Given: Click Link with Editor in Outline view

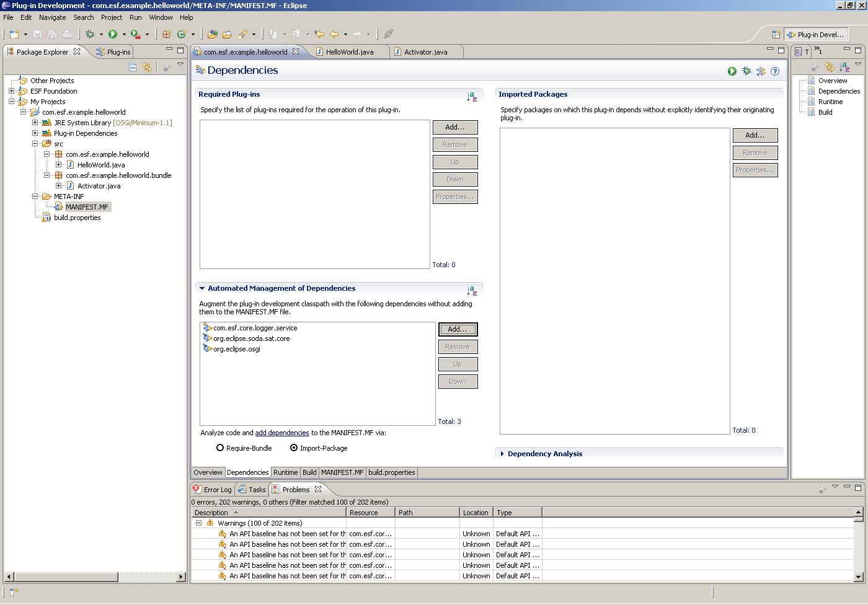Looking at the screenshot, I should (x=829, y=67).
